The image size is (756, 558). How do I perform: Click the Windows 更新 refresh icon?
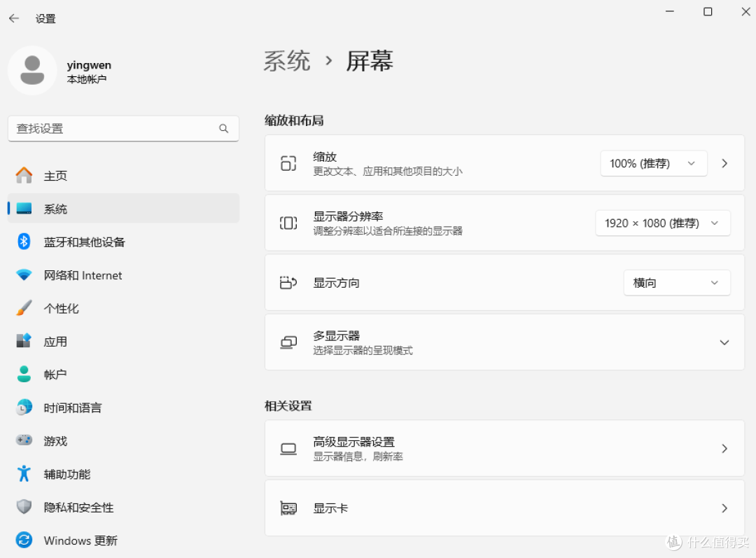pos(24,540)
